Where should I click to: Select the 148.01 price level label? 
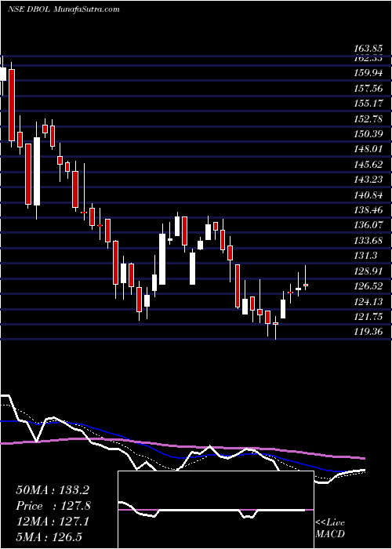tap(368, 150)
